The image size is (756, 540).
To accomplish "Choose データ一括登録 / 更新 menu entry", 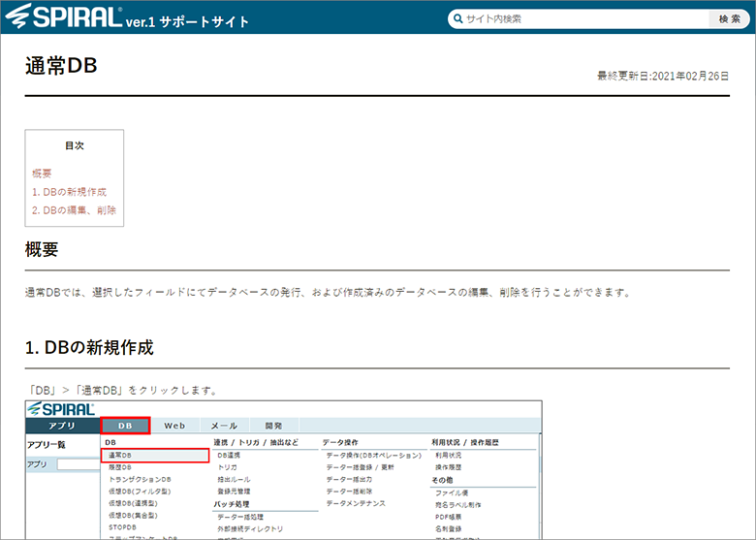I will tap(361, 467).
